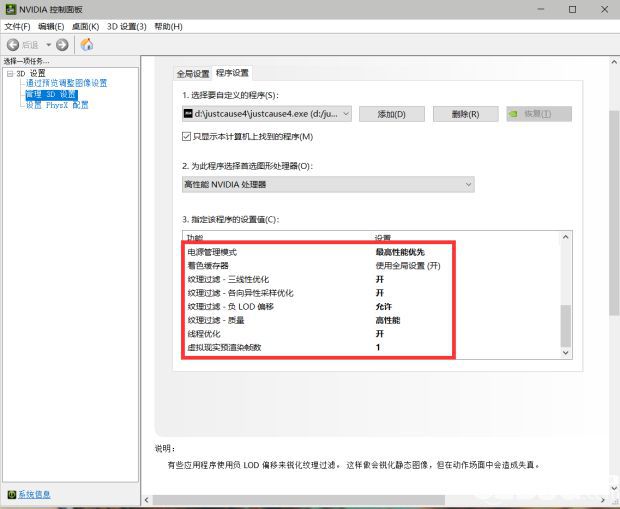Maximize the NVIDIA control panel window
Viewport: 620px width, 509px height.
(x=572, y=9)
